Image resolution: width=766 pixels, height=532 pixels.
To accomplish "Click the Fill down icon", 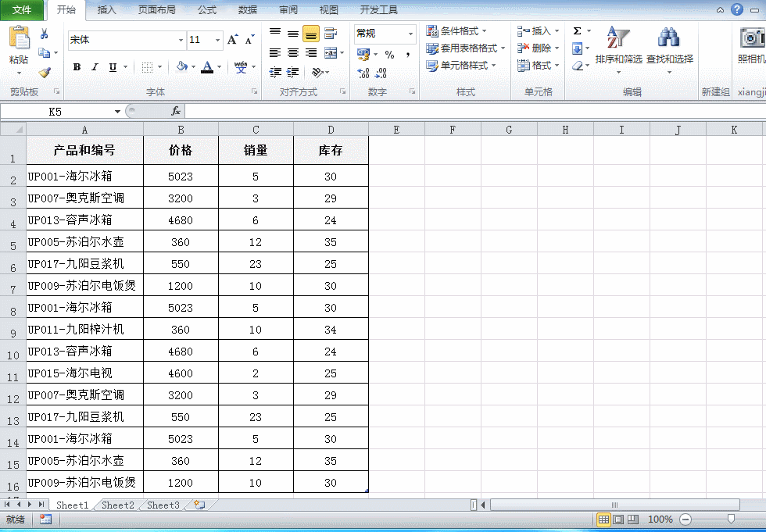I will pyautogui.click(x=578, y=48).
